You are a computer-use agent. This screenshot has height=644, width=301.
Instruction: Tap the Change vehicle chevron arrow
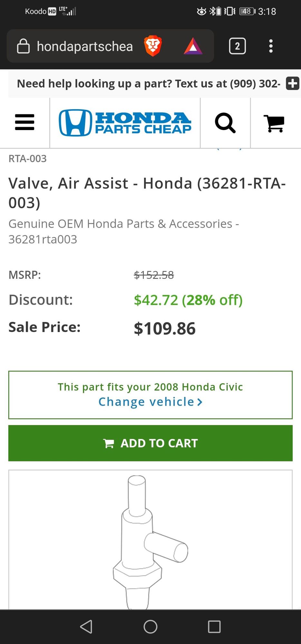pos(200,402)
